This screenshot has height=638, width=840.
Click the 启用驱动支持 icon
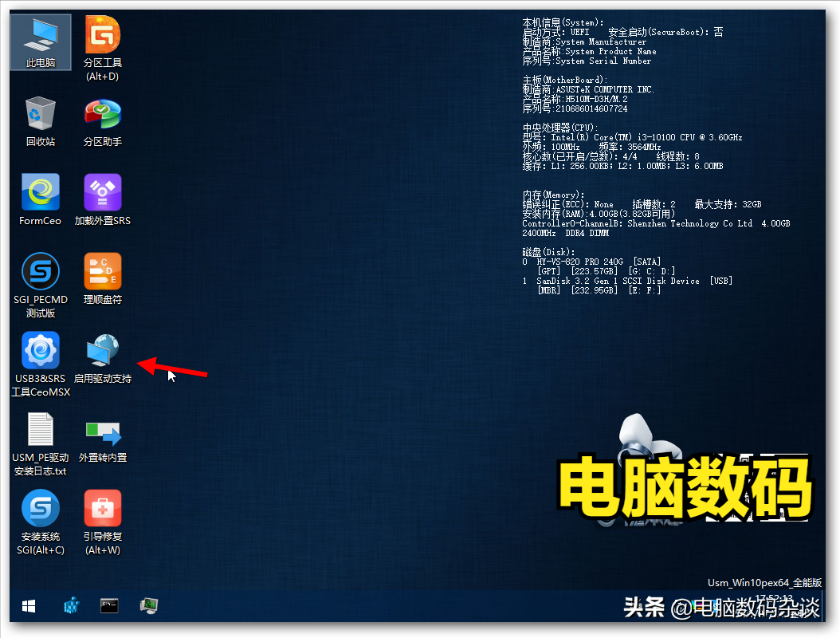(x=102, y=357)
